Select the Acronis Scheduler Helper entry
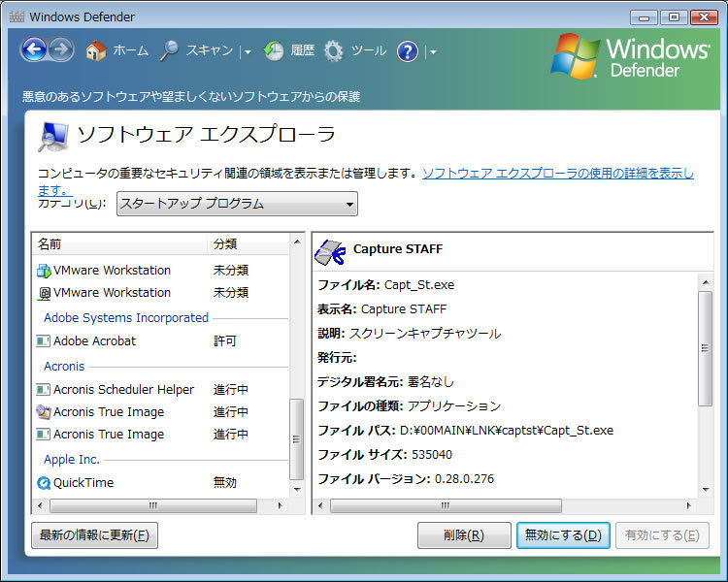The width and height of the screenshot is (728, 582). tap(161, 389)
